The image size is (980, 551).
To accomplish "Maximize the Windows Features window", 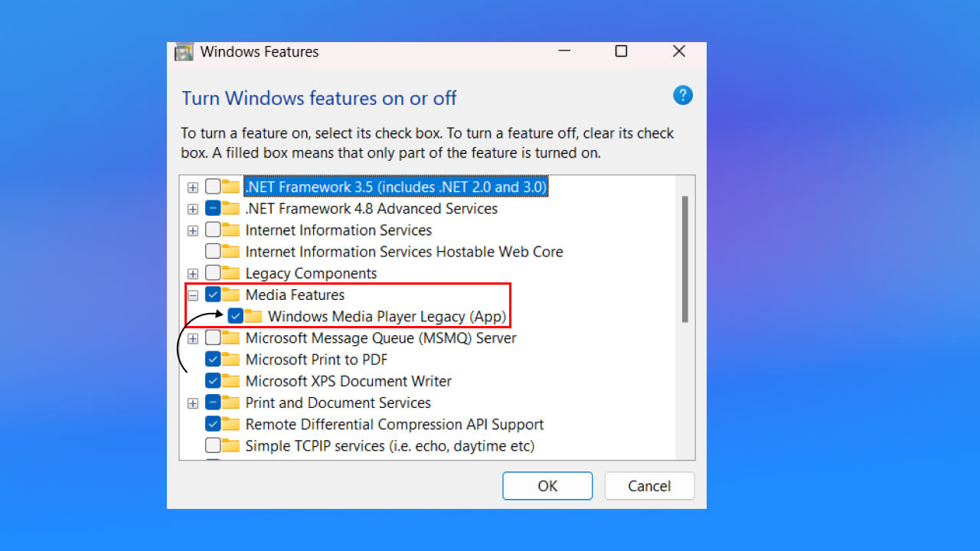I will [621, 51].
